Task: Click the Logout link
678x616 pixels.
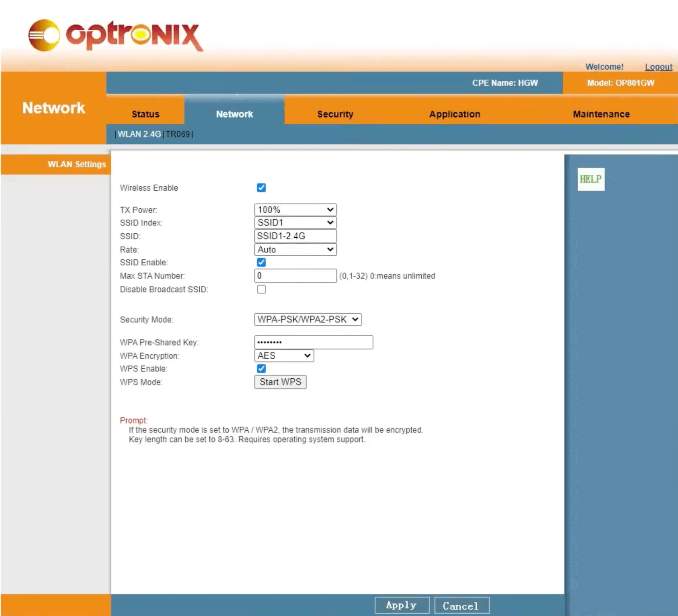Action: click(x=658, y=67)
